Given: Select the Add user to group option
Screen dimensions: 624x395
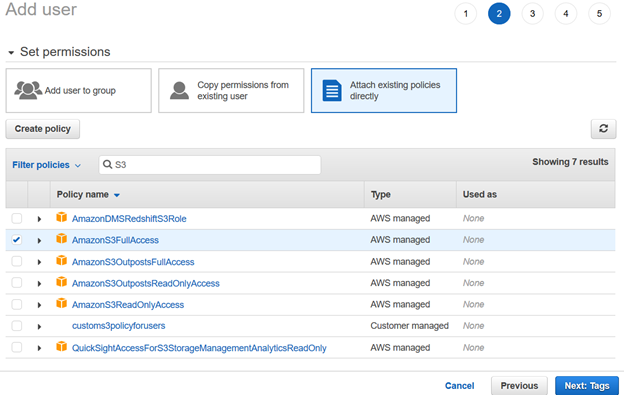Looking at the screenshot, I should click(x=78, y=91).
